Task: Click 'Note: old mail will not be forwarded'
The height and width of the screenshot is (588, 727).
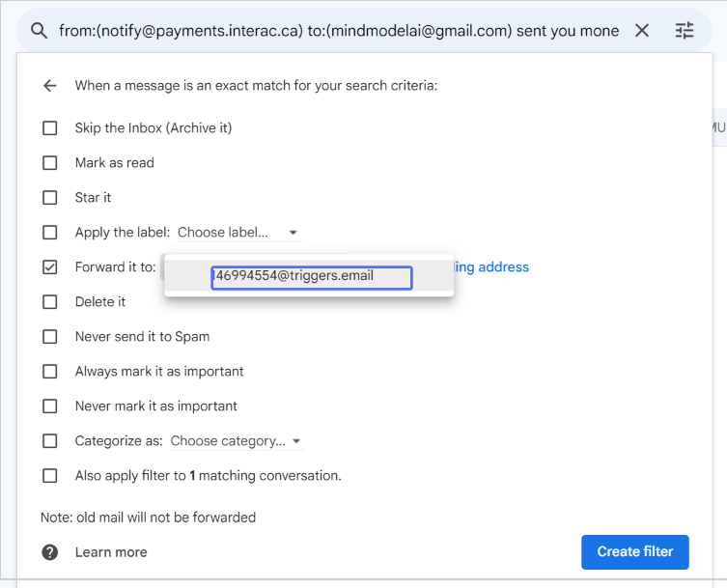Action: point(149,518)
